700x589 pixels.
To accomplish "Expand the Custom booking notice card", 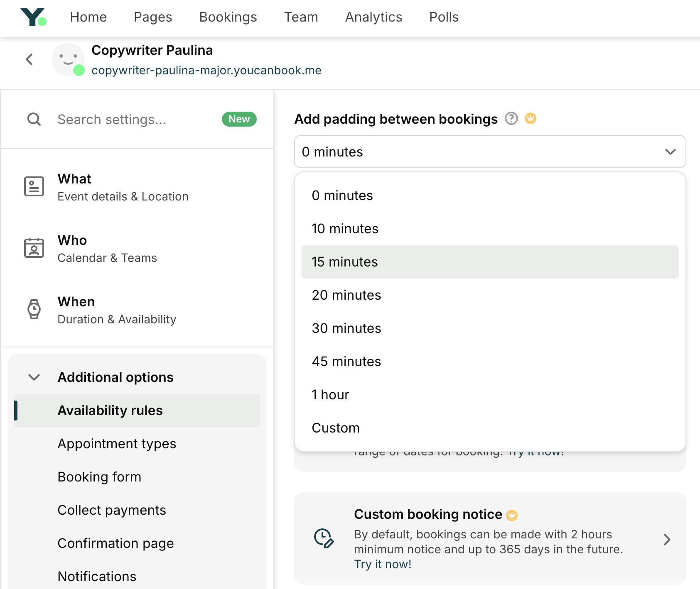I will (667, 540).
